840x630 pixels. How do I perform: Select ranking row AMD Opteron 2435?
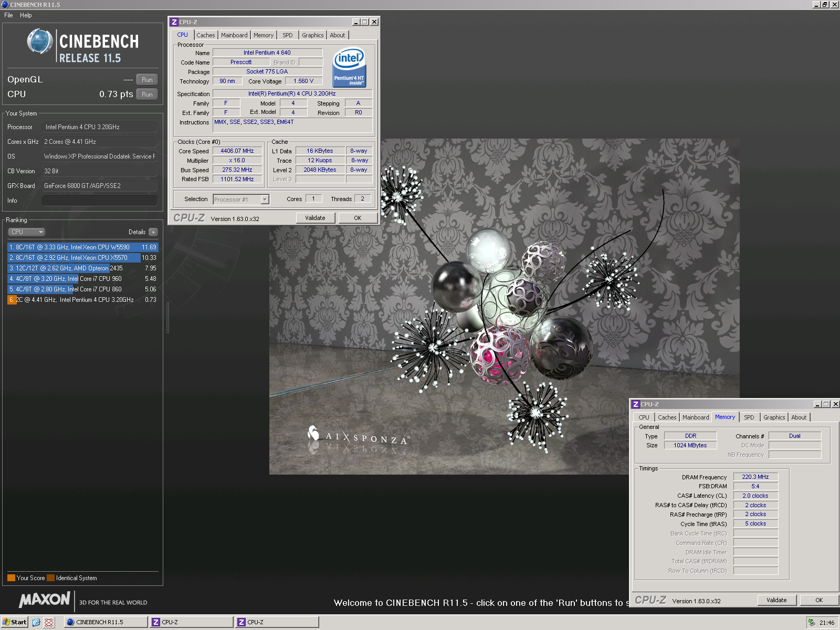pyautogui.click(x=82, y=268)
